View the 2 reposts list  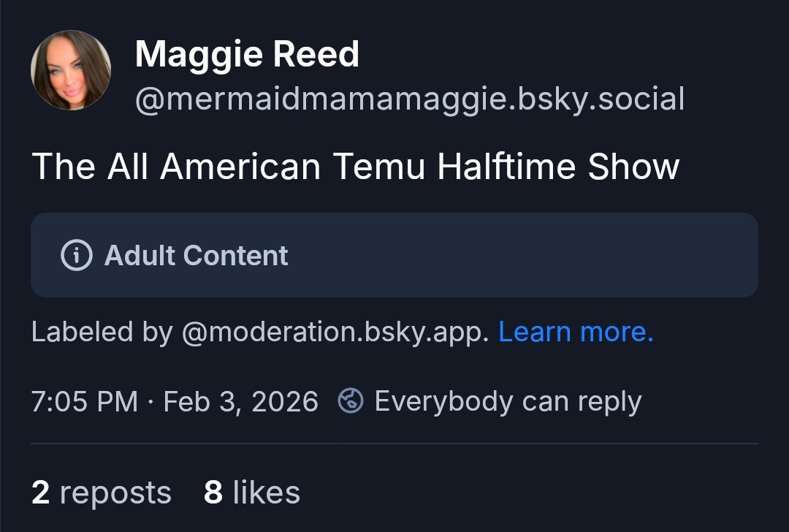[101, 493]
